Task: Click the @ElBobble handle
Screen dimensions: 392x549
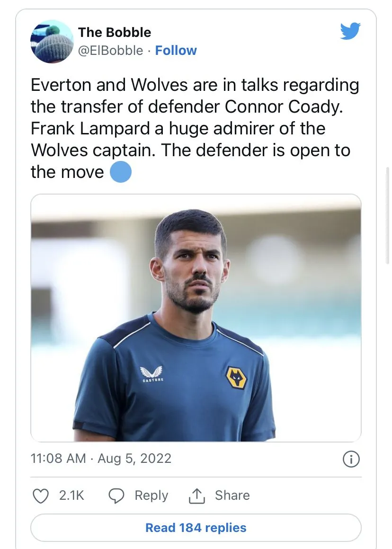Action: (110, 51)
